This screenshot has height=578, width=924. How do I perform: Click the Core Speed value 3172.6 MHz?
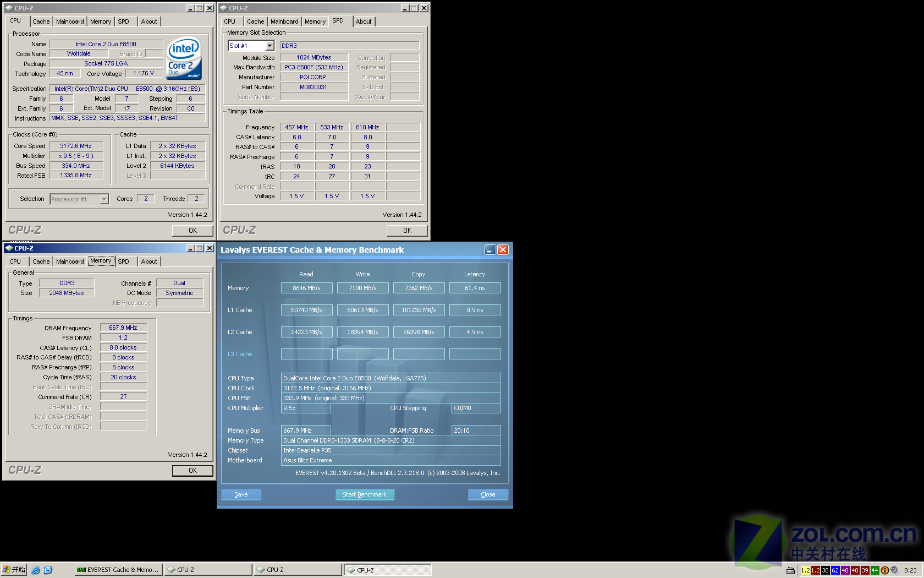76,146
